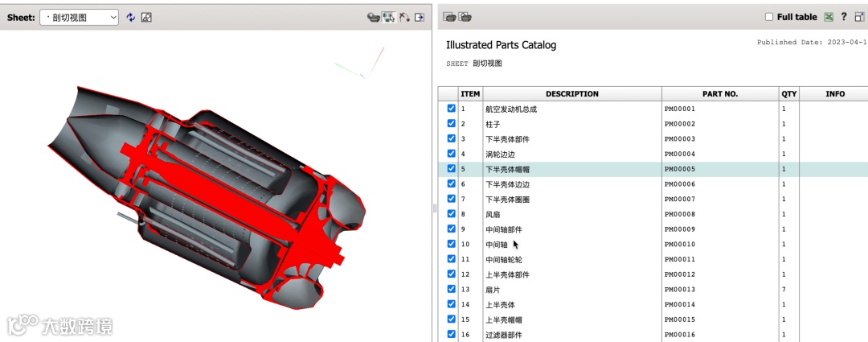Toggle the selection-mode cursor icon in the viewer toolbar
Screen dimensions: 868x342
coord(389,17)
